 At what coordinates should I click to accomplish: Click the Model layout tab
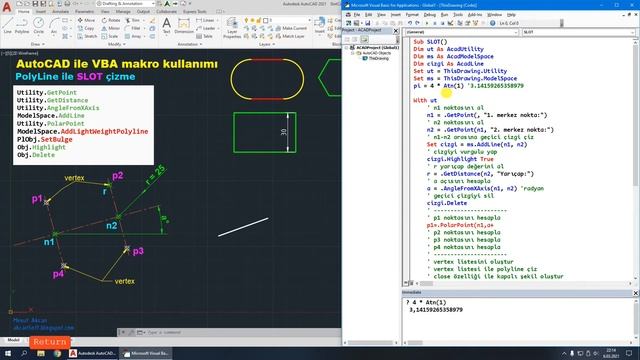click(13, 340)
